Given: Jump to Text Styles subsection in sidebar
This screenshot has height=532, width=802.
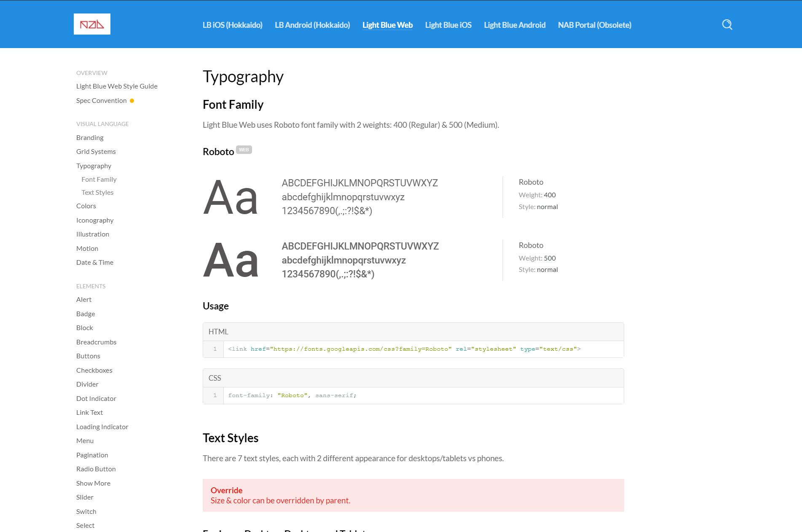Looking at the screenshot, I should point(97,192).
